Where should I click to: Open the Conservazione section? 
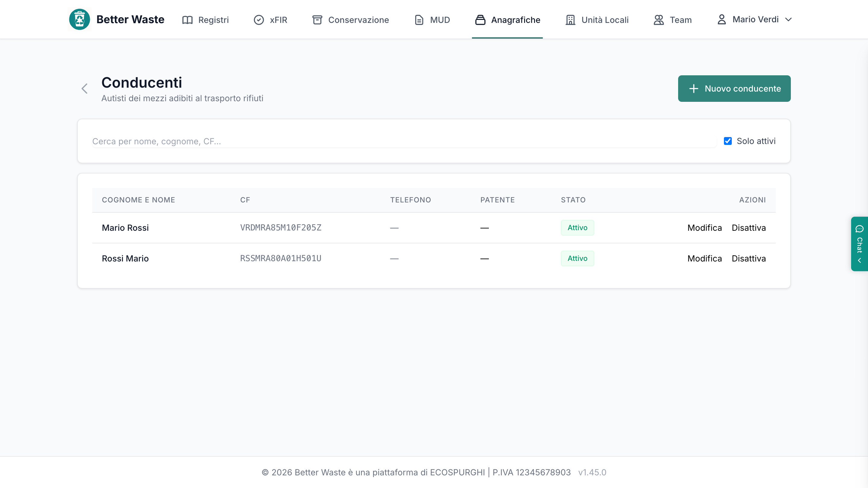(x=351, y=20)
